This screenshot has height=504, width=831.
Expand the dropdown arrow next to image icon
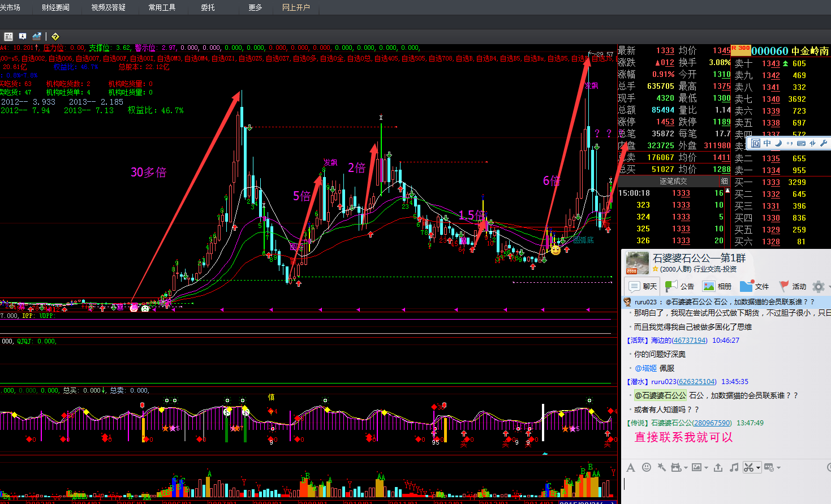[x=707, y=468]
